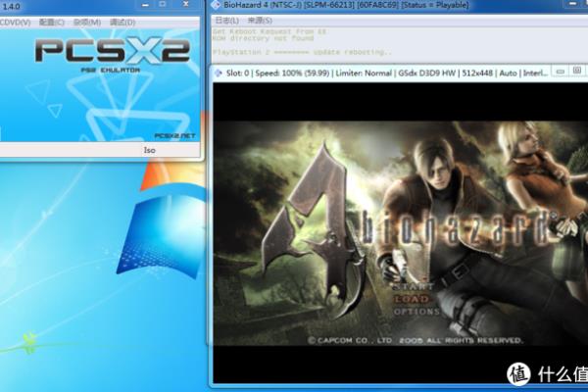Click the Iso status bar entry
This screenshot has height=392, width=588.
click(x=149, y=150)
